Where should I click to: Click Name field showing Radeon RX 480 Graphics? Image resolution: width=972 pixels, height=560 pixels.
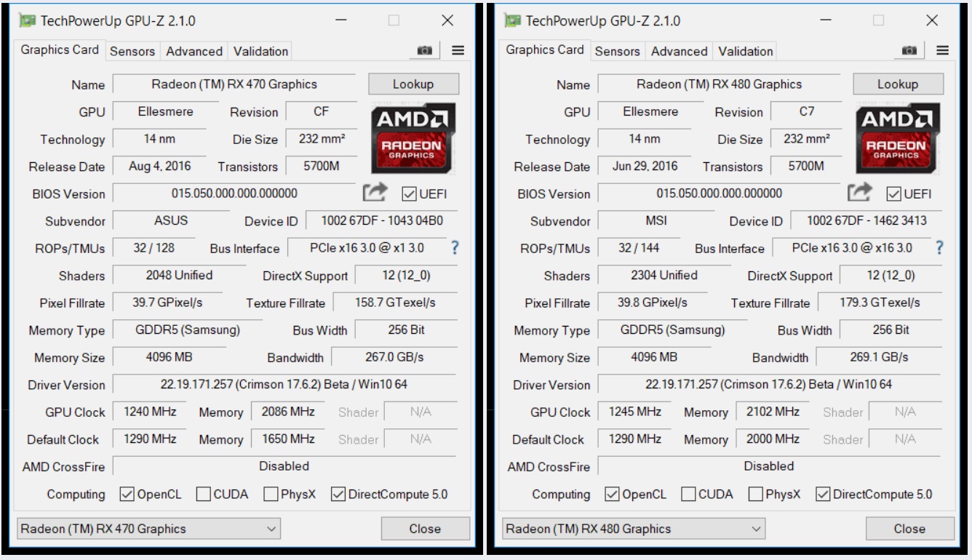pyautogui.click(x=719, y=84)
